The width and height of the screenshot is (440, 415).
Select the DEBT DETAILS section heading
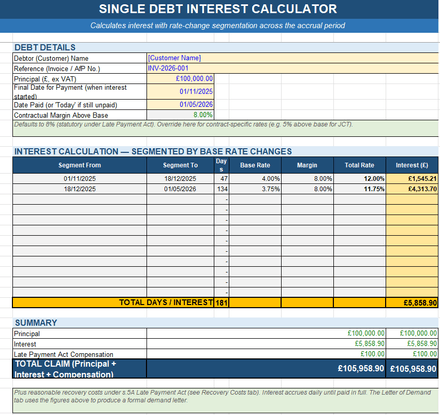(45, 47)
